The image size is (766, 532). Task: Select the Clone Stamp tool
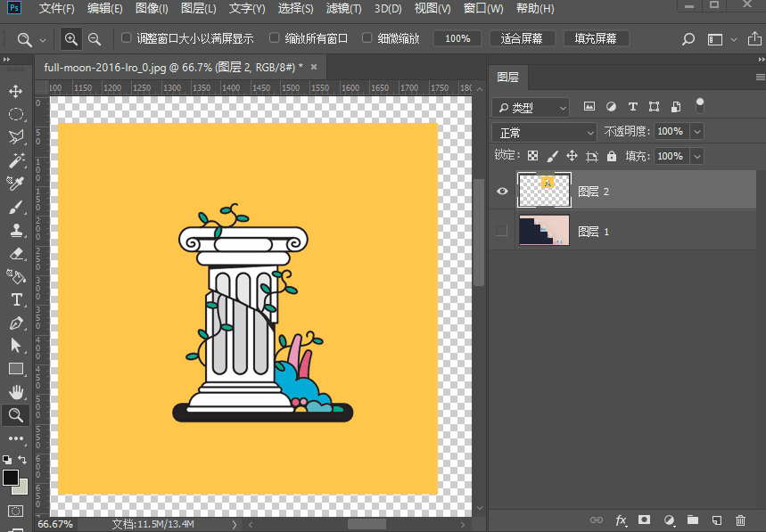coord(15,230)
